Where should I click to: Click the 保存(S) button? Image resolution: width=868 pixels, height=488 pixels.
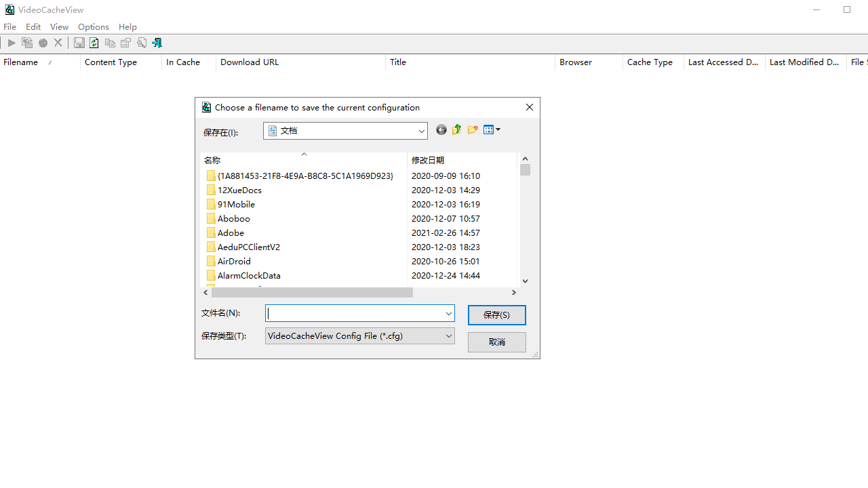[496, 314]
